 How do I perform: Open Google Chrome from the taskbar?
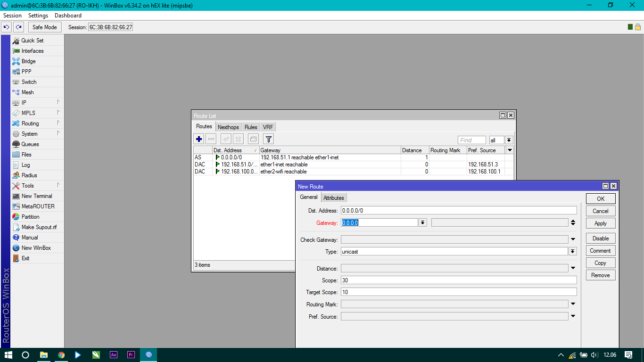(x=61, y=355)
